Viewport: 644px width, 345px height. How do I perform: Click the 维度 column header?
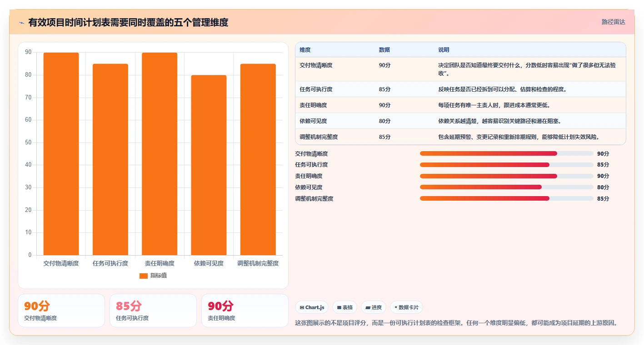click(305, 49)
